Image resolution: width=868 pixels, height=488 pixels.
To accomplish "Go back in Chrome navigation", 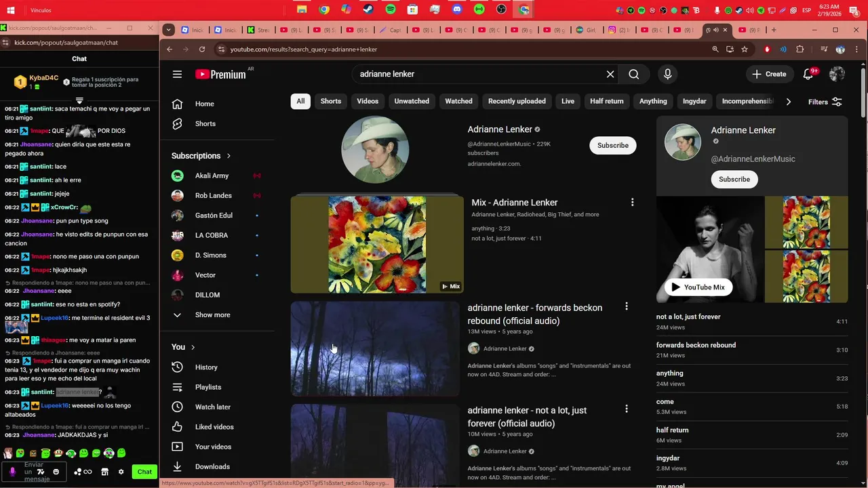I will (170, 49).
